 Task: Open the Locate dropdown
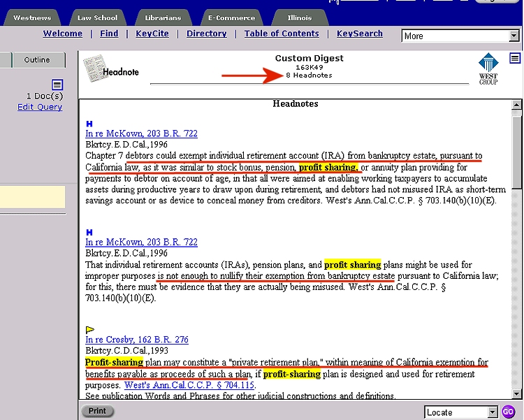pyautogui.click(x=461, y=412)
